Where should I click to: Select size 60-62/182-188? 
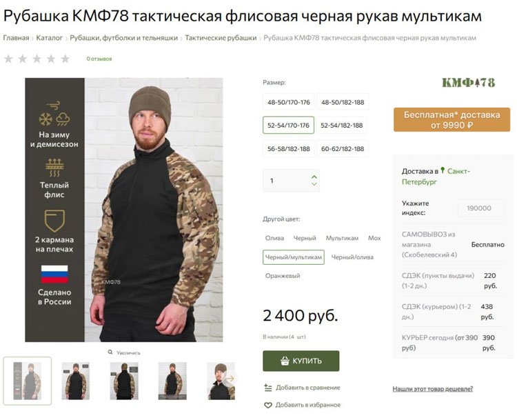[343, 149]
